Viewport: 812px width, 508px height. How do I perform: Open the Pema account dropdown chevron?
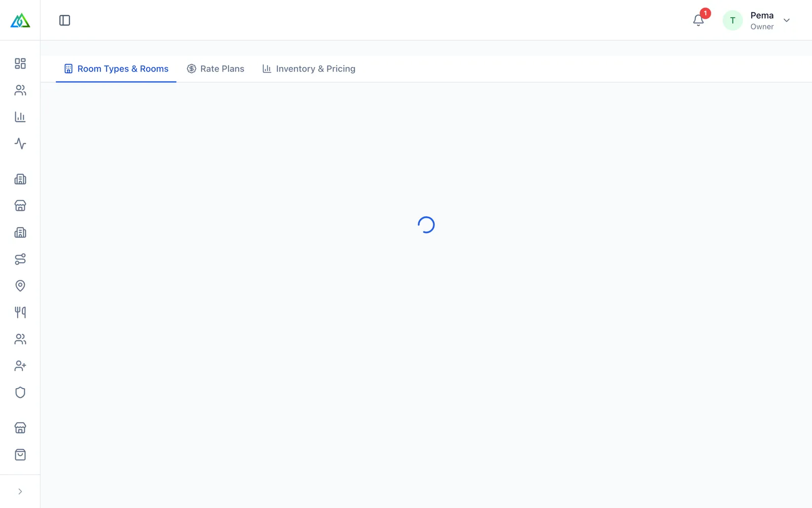pos(787,20)
